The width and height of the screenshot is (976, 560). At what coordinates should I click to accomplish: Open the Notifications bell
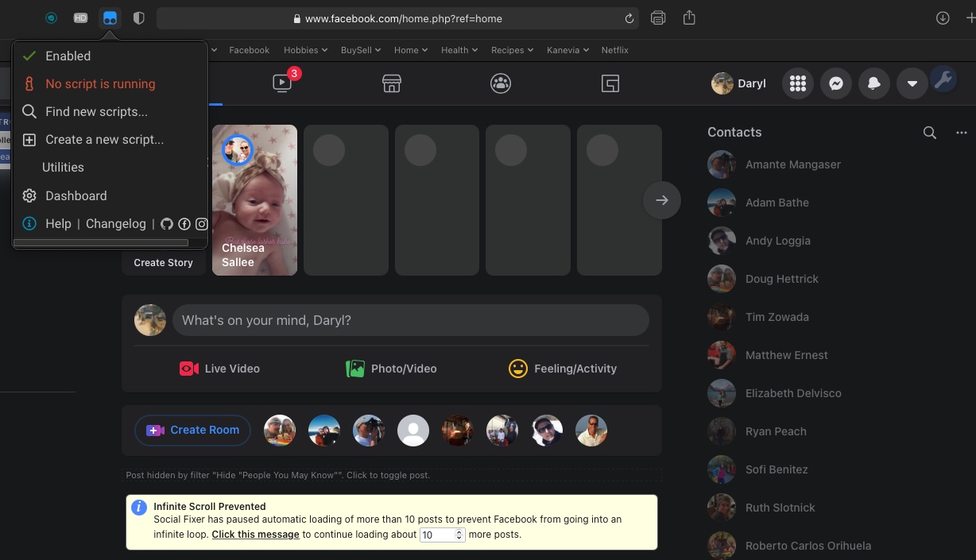873,83
